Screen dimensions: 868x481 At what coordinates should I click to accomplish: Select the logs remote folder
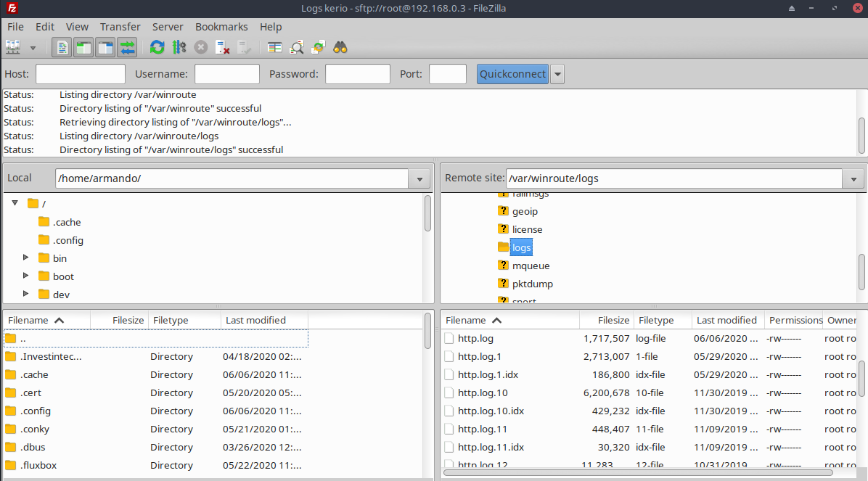click(x=521, y=247)
